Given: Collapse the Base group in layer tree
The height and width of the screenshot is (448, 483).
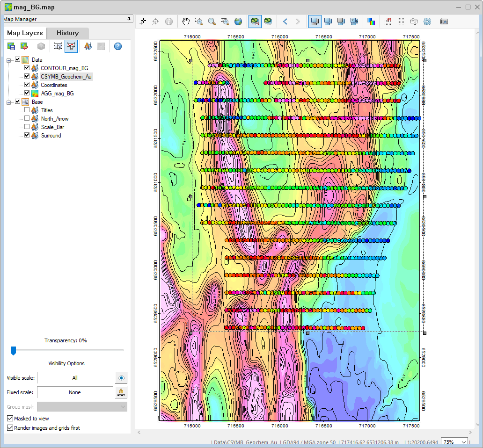Looking at the screenshot, I should point(8,102).
